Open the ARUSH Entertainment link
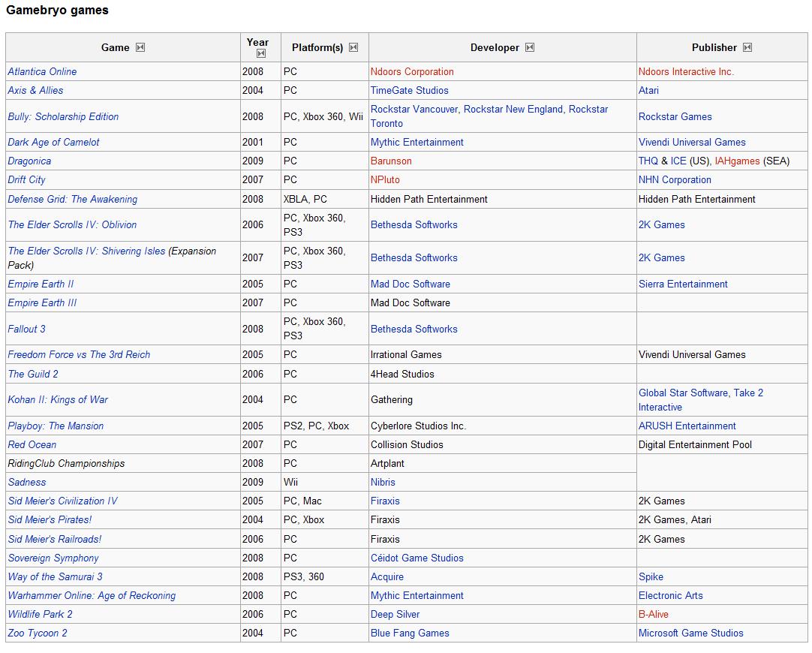Screen dimensions: 812x653 click(x=687, y=426)
